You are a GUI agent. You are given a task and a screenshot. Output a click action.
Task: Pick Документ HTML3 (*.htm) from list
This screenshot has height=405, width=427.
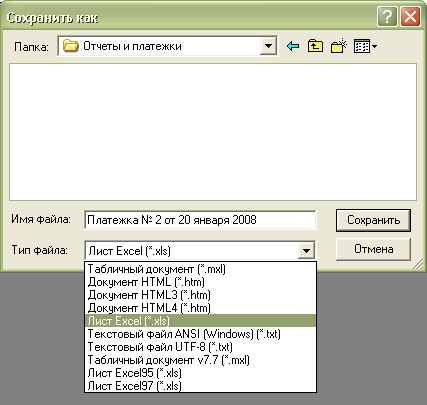click(200, 295)
